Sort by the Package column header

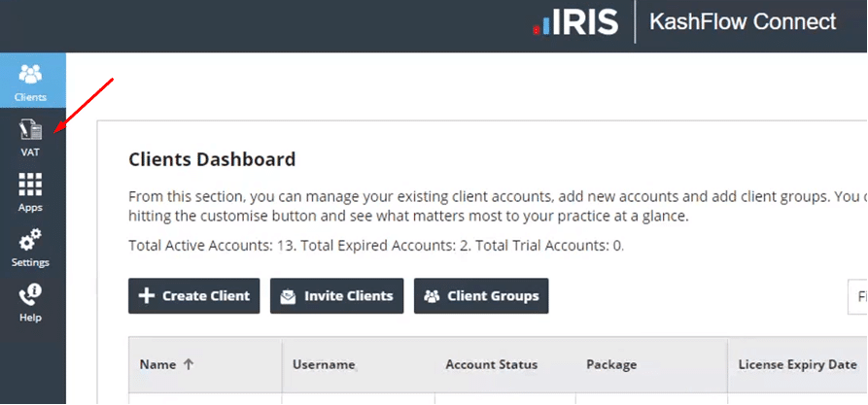611,364
